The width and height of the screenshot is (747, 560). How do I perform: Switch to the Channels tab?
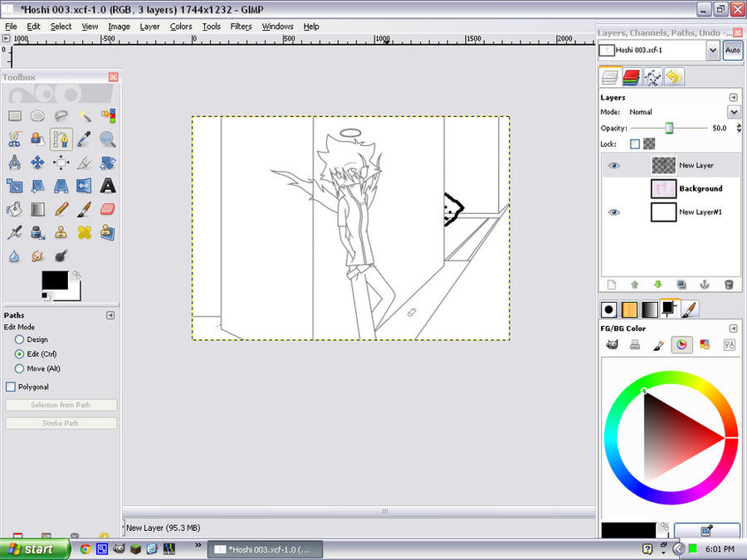pyautogui.click(x=632, y=77)
